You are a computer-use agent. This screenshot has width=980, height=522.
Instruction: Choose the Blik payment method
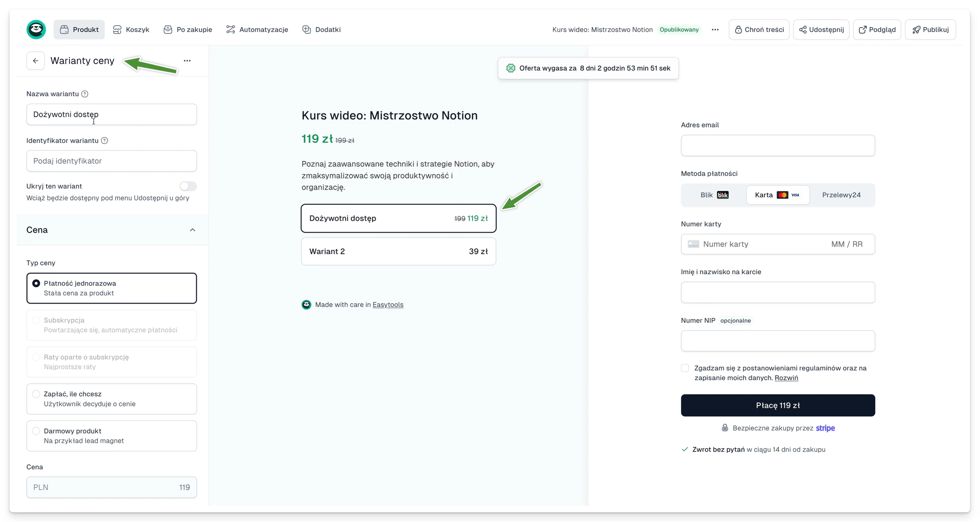(714, 195)
